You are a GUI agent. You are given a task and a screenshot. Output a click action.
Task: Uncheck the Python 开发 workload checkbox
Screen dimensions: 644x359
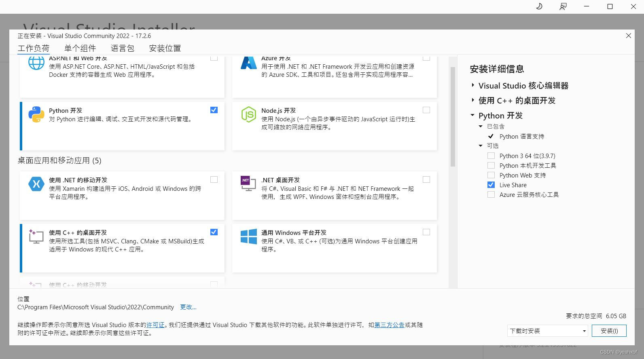click(x=214, y=110)
